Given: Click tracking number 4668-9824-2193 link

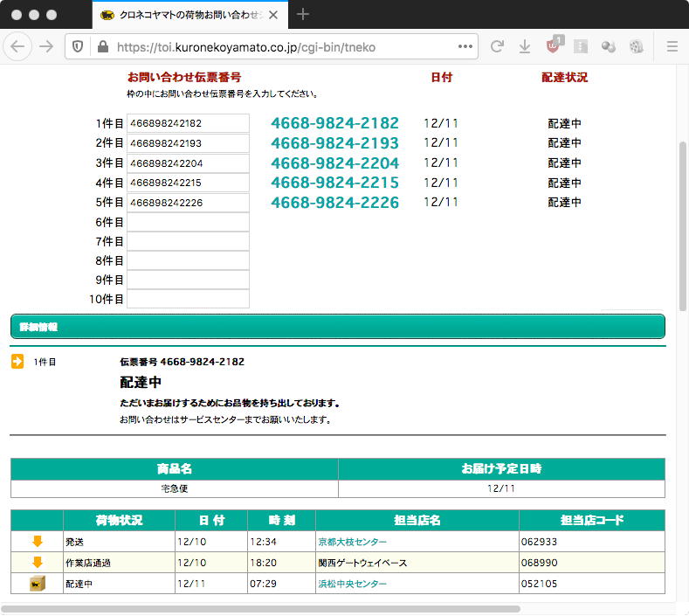Looking at the screenshot, I should (x=334, y=143).
